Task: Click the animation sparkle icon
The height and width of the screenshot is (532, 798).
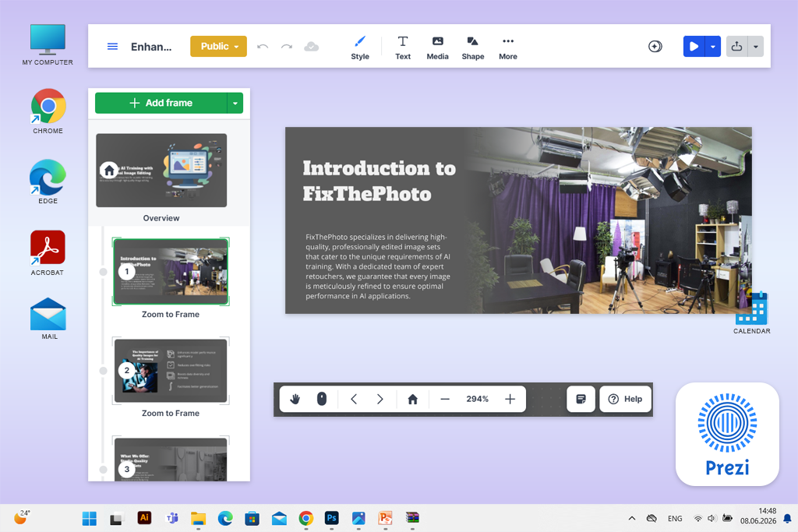Action: click(655, 46)
